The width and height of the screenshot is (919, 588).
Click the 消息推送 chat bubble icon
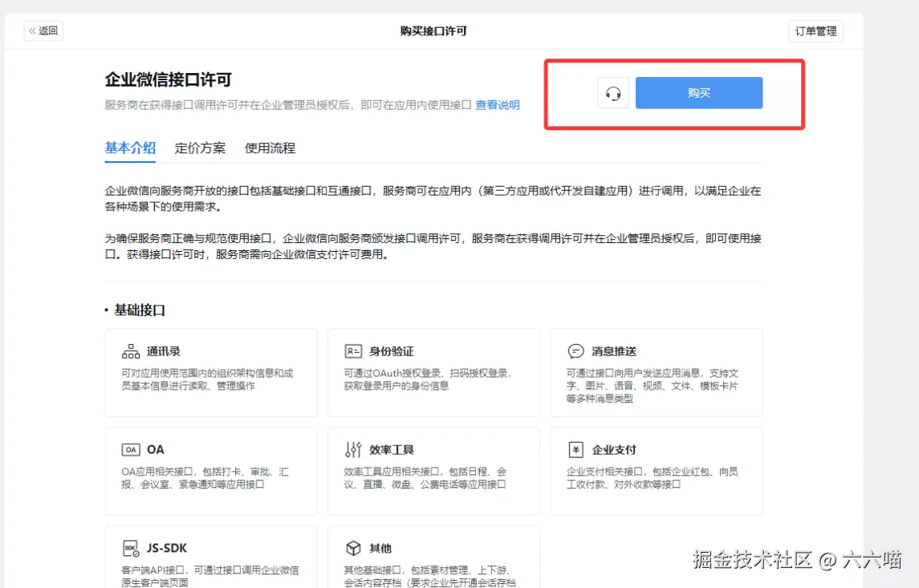575,351
